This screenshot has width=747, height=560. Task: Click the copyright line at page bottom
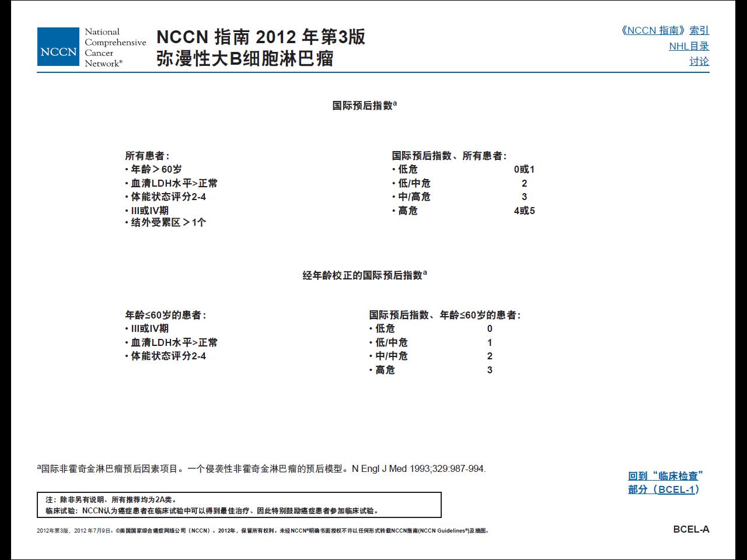tap(263, 531)
